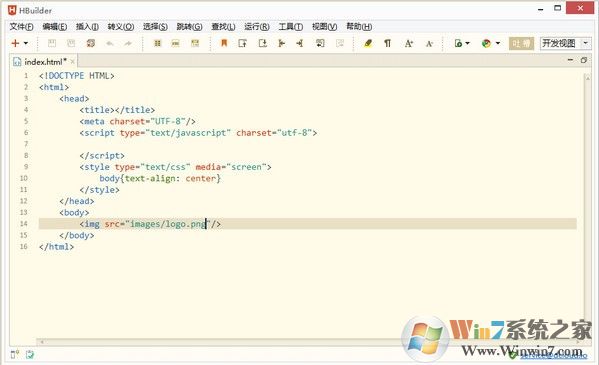Open the 帮助(H) menu

pyautogui.click(x=359, y=26)
